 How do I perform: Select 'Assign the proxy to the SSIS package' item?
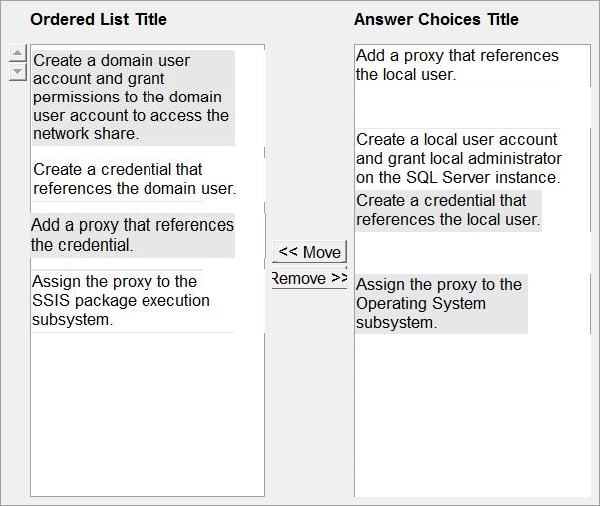click(132, 300)
